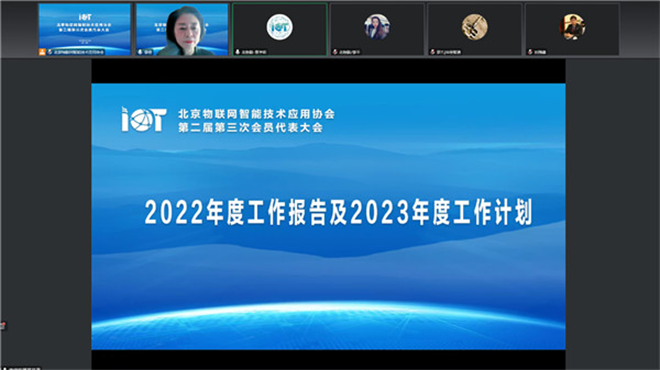Click the slide title 2022年度工作报告及2023年度工作计划

point(338,212)
